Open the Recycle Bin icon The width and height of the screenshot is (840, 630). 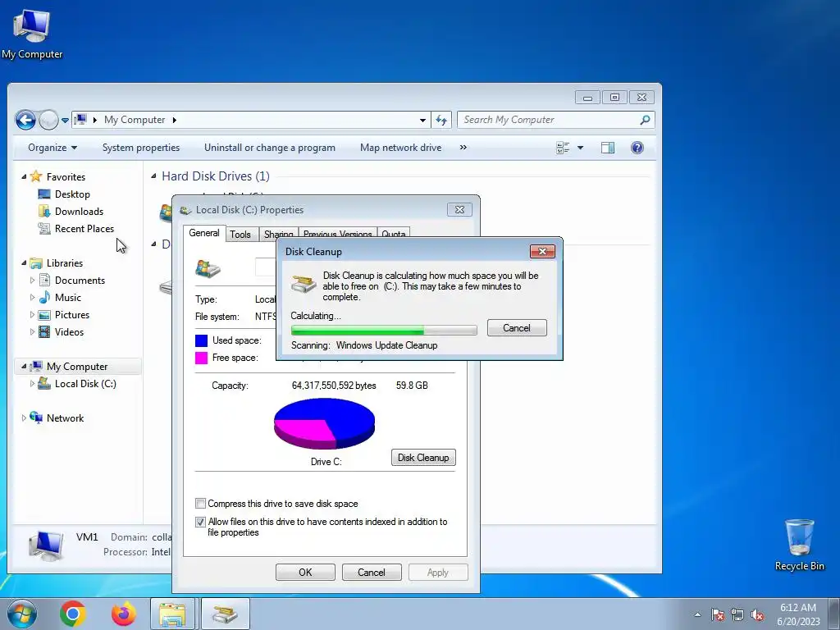(799, 545)
